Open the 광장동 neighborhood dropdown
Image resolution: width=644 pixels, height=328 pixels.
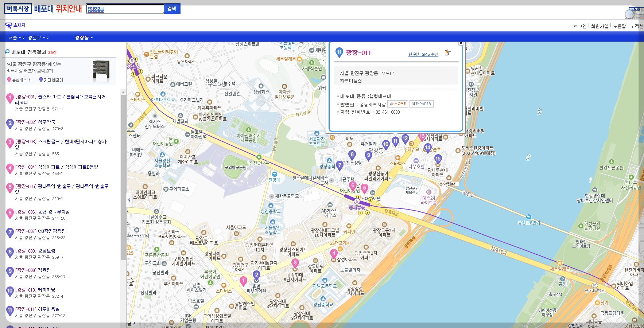(x=84, y=38)
